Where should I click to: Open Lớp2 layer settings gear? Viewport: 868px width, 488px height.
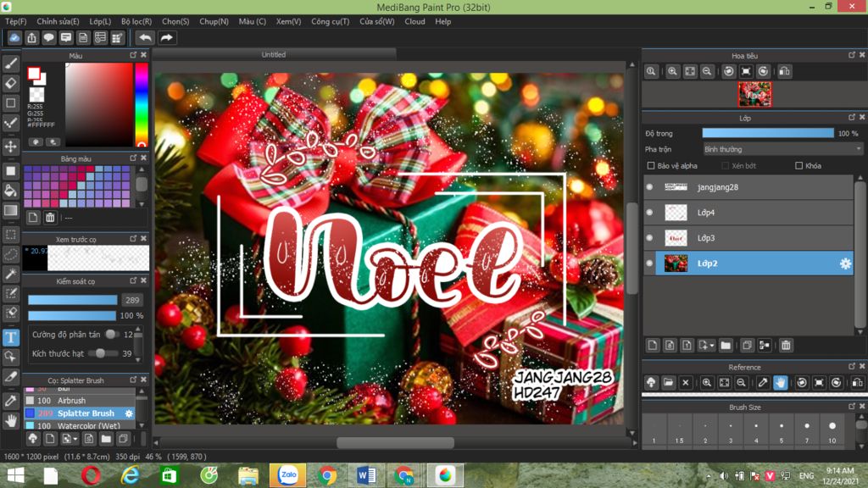[845, 264]
